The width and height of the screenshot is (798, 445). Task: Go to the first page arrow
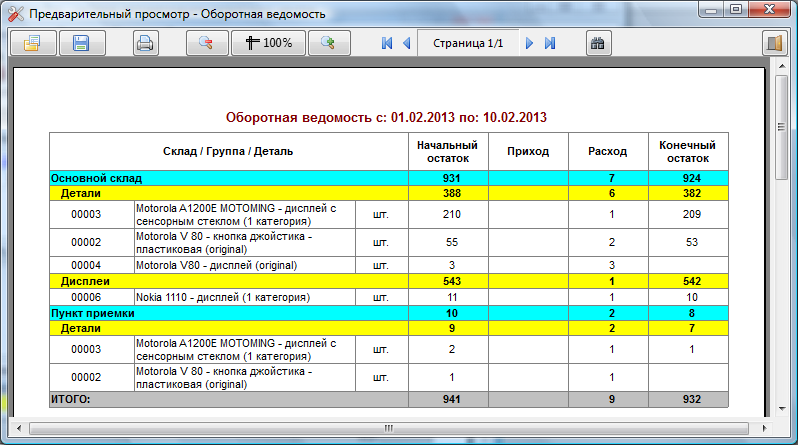387,43
